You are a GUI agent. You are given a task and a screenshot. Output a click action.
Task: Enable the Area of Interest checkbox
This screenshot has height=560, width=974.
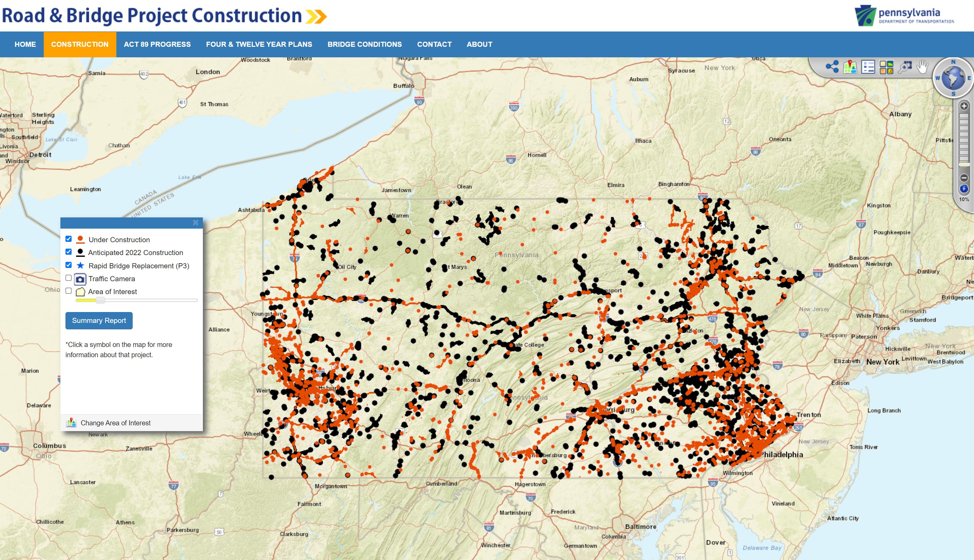pyautogui.click(x=69, y=291)
